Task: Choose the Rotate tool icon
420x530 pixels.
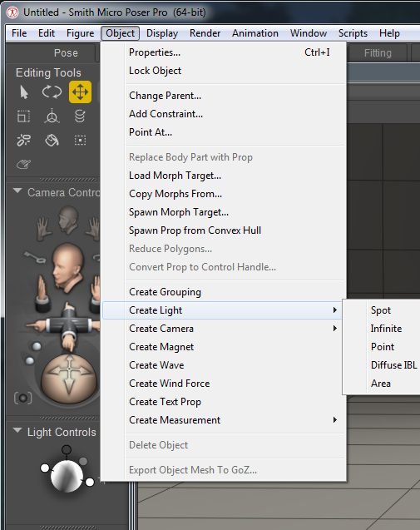Action: (52, 92)
